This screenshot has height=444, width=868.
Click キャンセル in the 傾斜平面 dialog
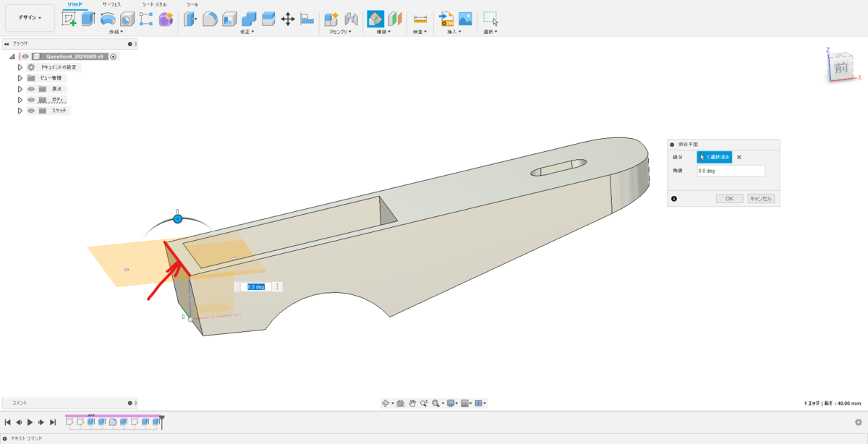761,198
